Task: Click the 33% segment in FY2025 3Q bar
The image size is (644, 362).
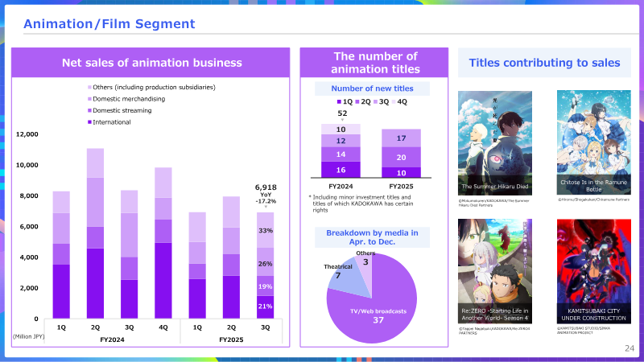Action: (266, 230)
